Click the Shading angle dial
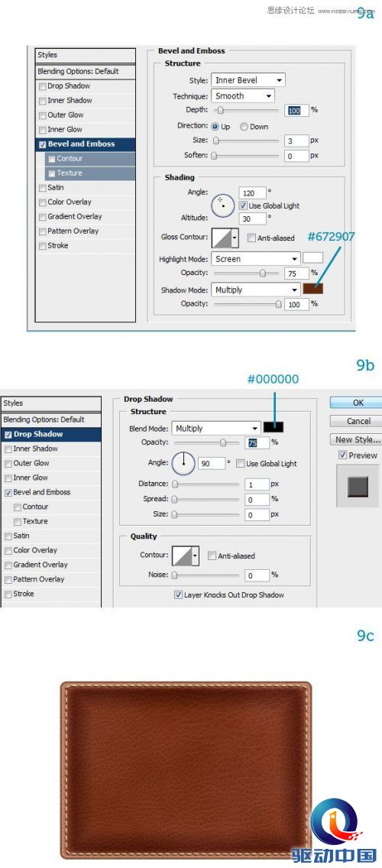The width and height of the screenshot is (382, 868). [x=223, y=202]
